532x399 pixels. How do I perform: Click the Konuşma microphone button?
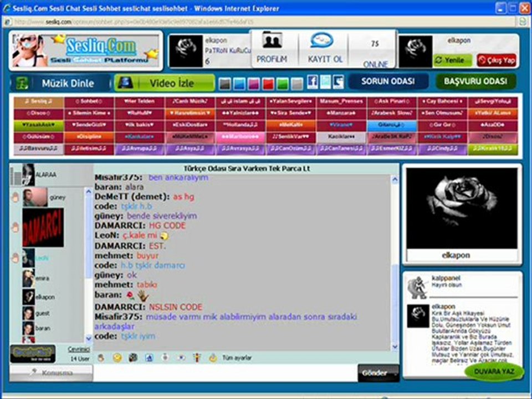[51, 372]
